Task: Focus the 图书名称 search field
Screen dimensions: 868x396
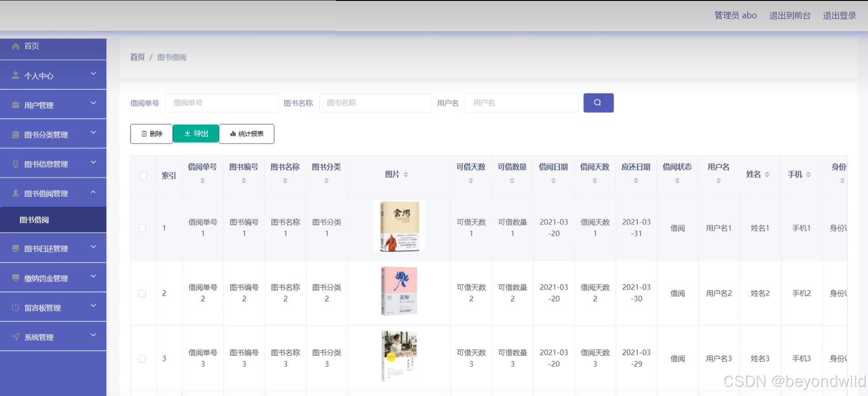Action: [375, 103]
